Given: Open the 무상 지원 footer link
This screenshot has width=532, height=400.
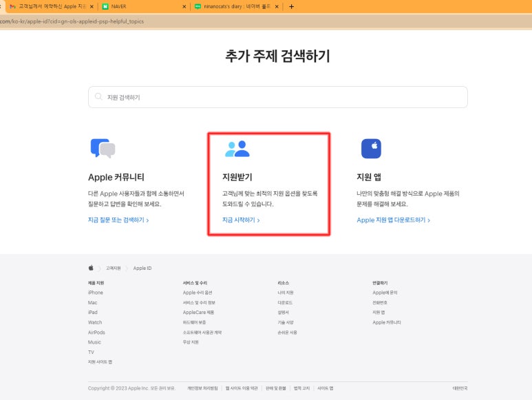Looking at the screenshot, I should point(191,342).
